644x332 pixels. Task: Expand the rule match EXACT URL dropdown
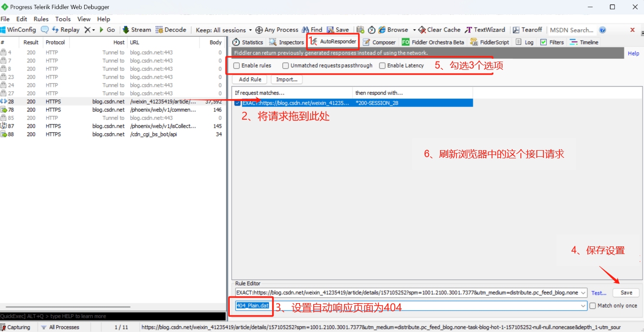[x=583, y=293]
